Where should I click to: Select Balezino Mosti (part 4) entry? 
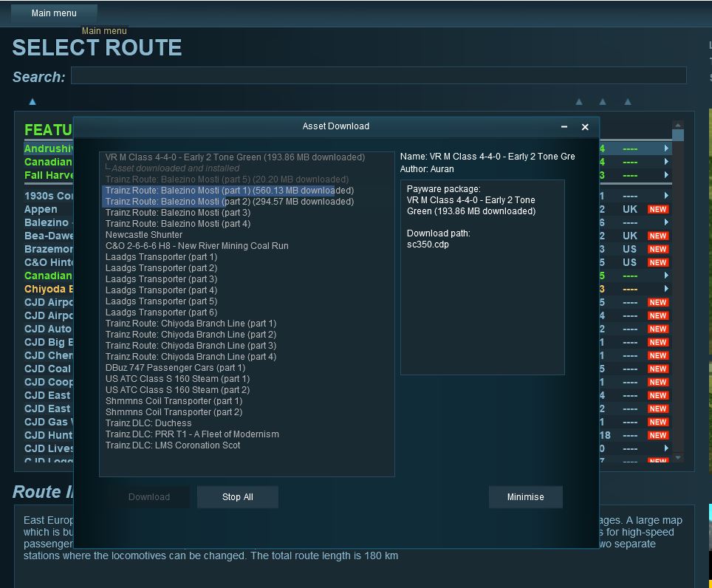coord(178,223)
